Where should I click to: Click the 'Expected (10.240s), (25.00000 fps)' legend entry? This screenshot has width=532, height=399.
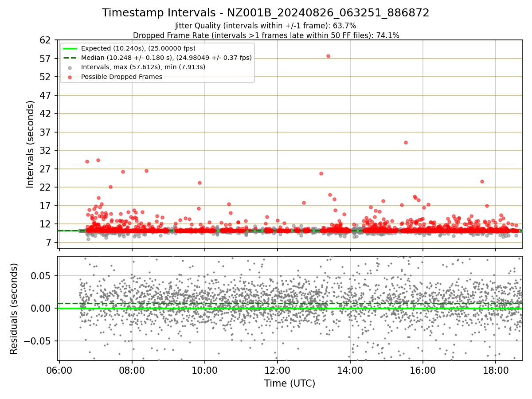click(x=138, y=48)
